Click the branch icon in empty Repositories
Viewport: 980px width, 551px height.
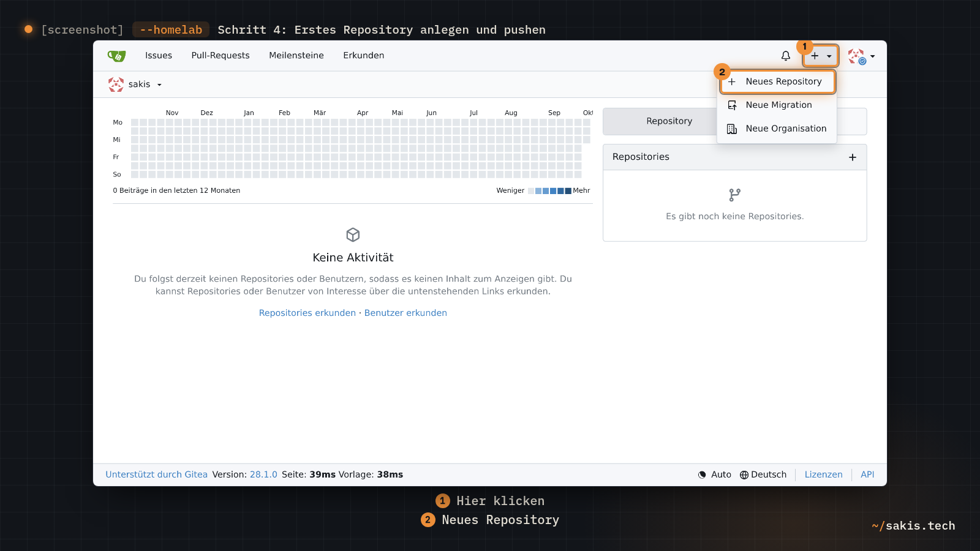[x=735, y=195]
